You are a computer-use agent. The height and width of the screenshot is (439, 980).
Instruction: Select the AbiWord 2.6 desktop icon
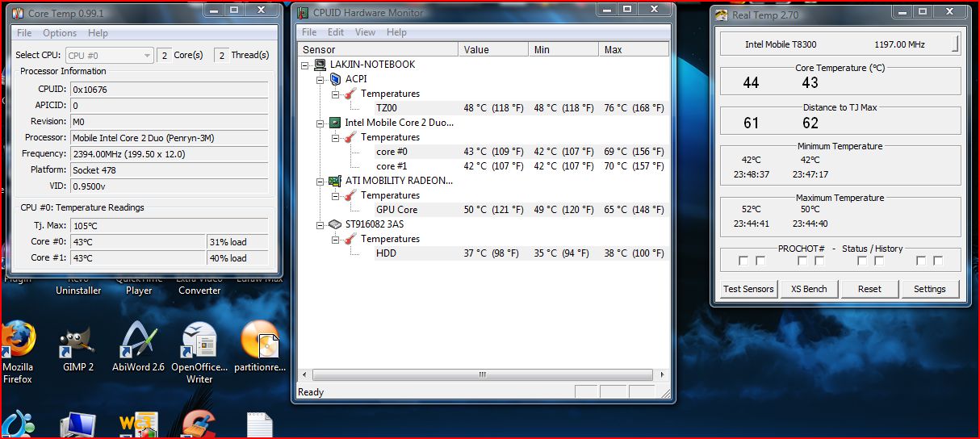click(x=138, y=339)
